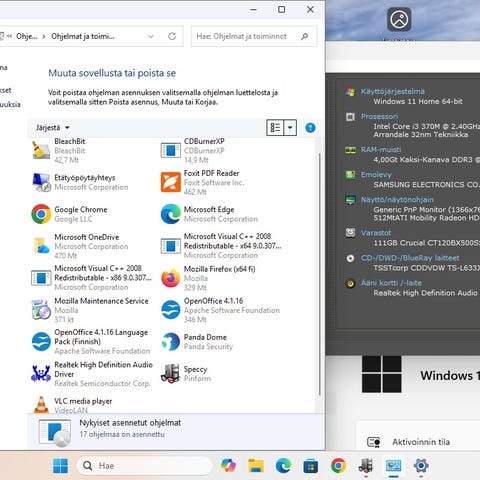Click '111GB Crucial CT120BX500S' text
This screenshot has height=480, width=480.
click(x=427, y=243)
